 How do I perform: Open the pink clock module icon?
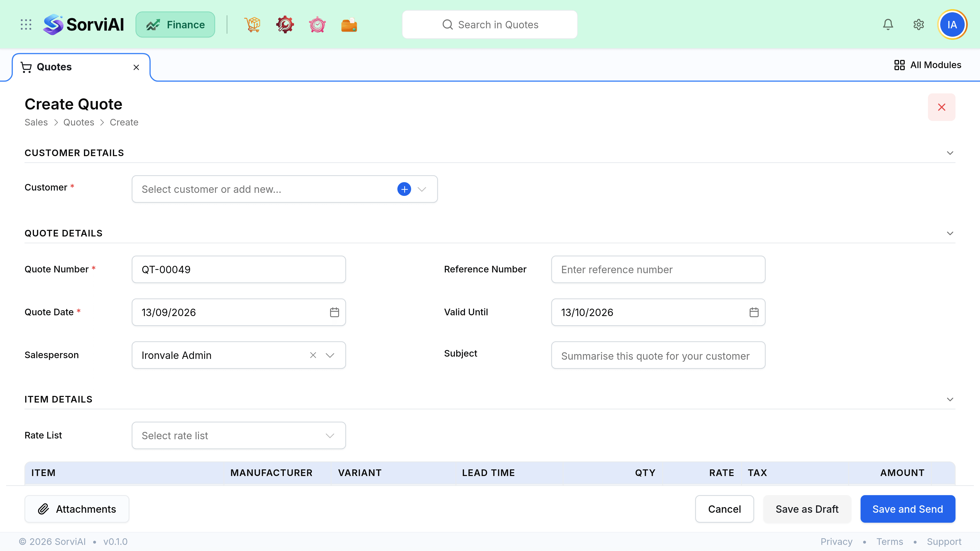317,25
